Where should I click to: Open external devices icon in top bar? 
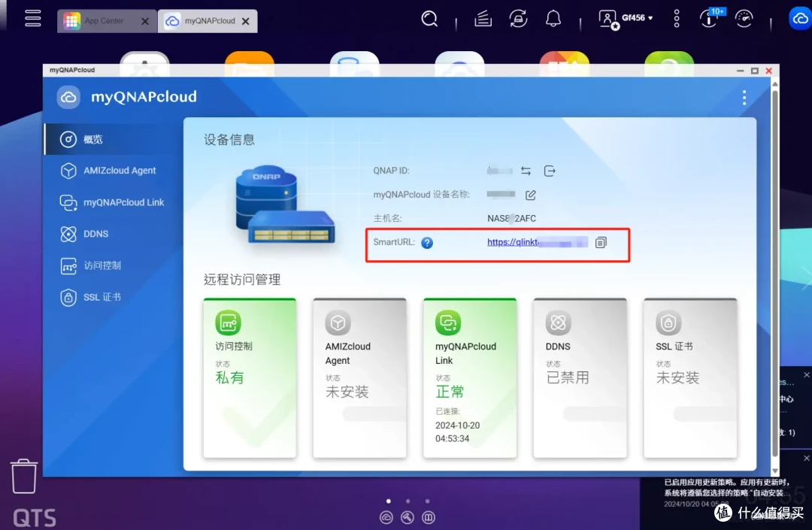518,19
